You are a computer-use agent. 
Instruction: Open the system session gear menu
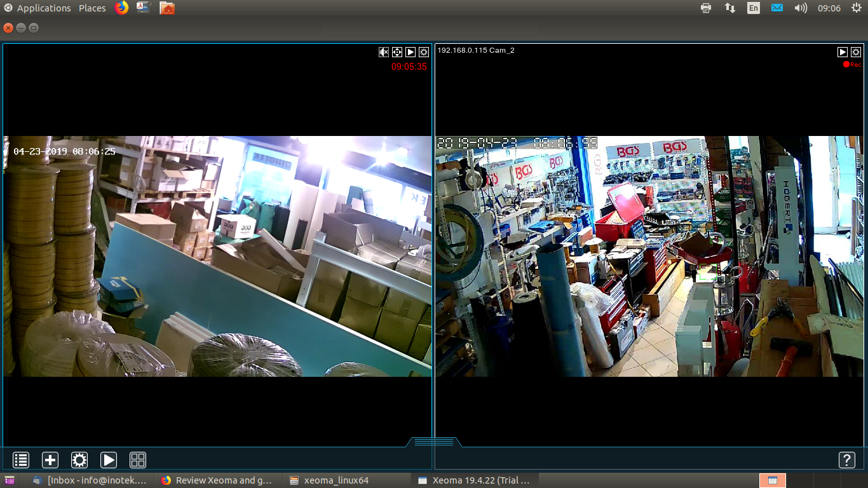click(x=856, y=8)
